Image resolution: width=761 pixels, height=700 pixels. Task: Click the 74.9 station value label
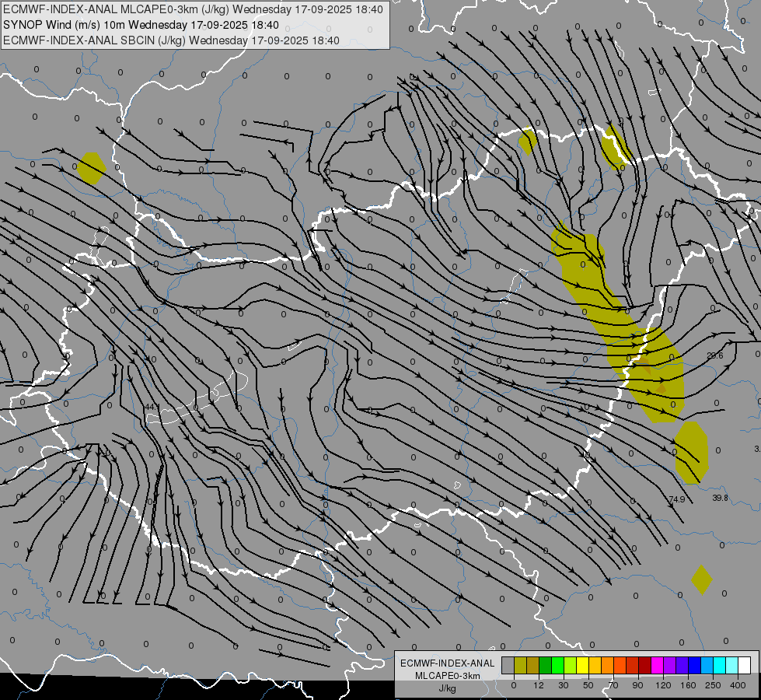click(x=676, y=499)
